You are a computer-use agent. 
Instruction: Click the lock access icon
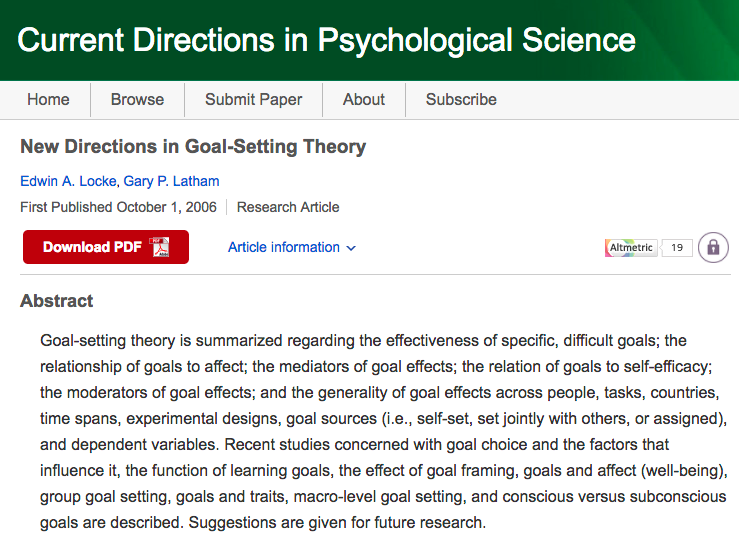point(713,247)
